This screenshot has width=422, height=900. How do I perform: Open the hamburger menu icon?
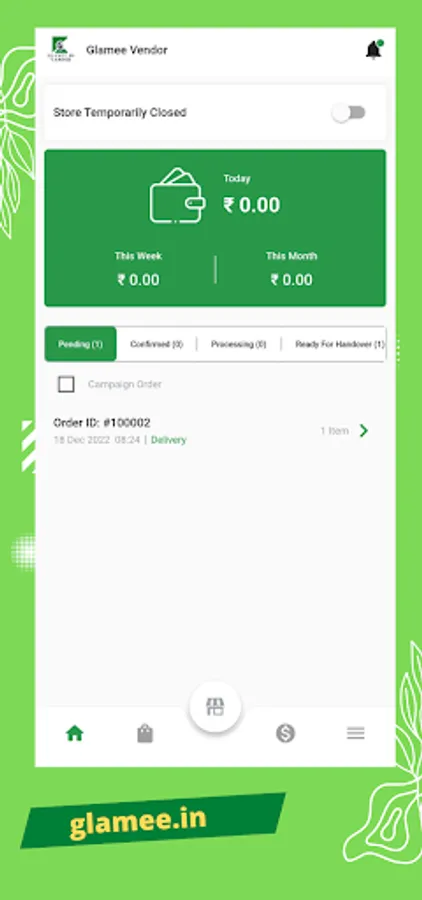pos(356,733)
